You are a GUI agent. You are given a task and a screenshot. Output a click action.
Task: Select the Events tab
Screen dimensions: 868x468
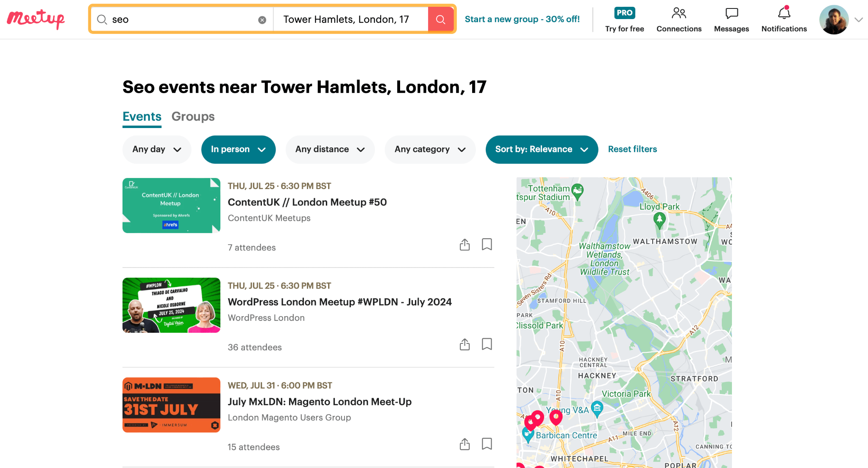[x=142, y=117]
